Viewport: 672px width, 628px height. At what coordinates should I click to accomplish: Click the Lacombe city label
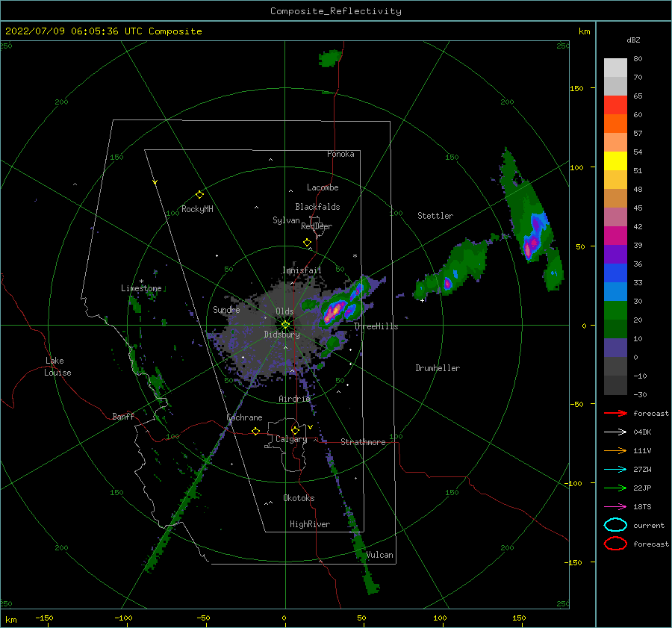(323, 187)
